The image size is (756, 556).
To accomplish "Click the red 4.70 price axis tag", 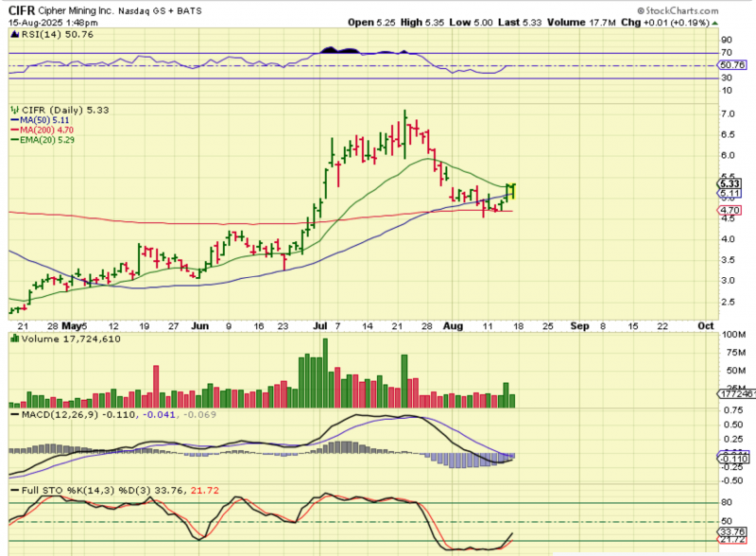I will (x=730, y=210).
